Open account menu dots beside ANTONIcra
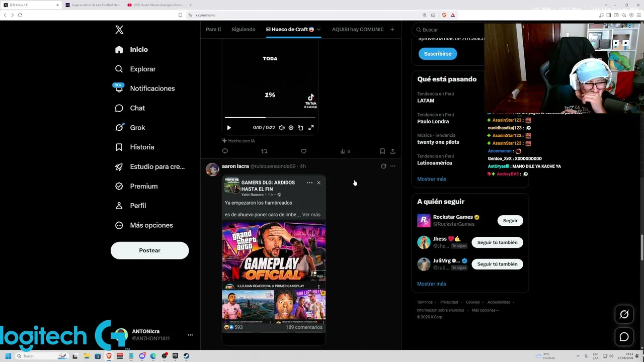The image size is (644, 362). (x=190, y=335)
